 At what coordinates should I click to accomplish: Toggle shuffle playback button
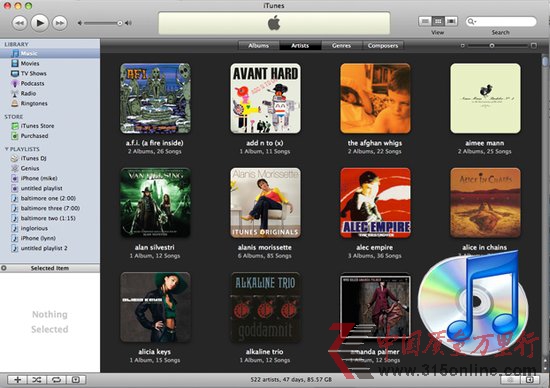point(37,380)
